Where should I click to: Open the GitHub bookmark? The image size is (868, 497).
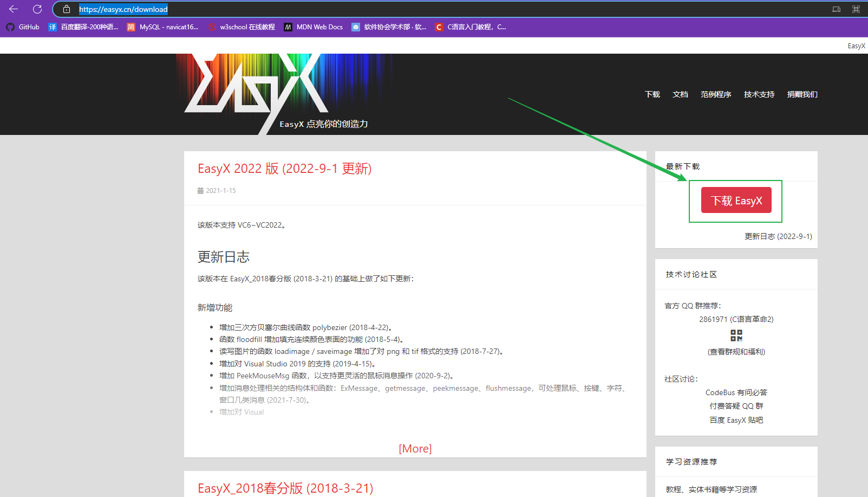tap(23, 27)
